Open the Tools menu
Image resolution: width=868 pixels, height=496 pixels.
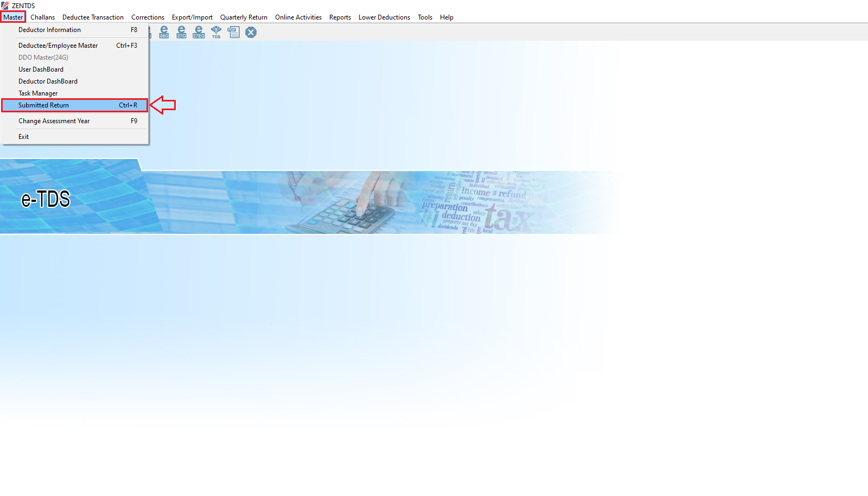click(425, 17)
